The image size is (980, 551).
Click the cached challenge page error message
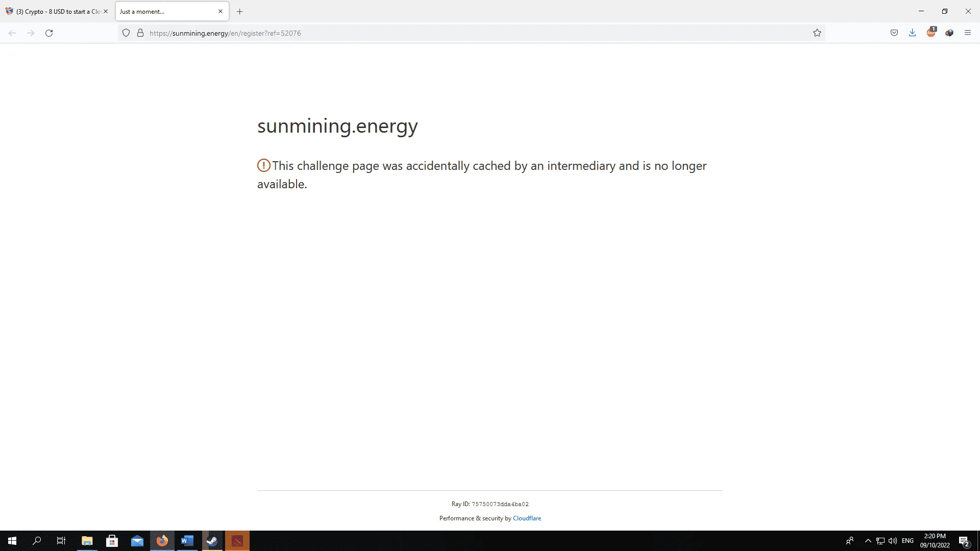(482, 175)
